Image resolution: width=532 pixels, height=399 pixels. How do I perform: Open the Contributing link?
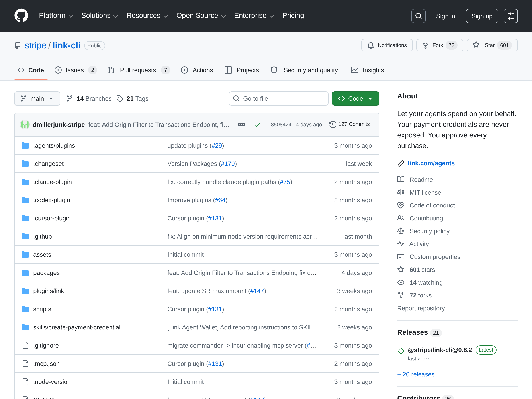[426, 218]
